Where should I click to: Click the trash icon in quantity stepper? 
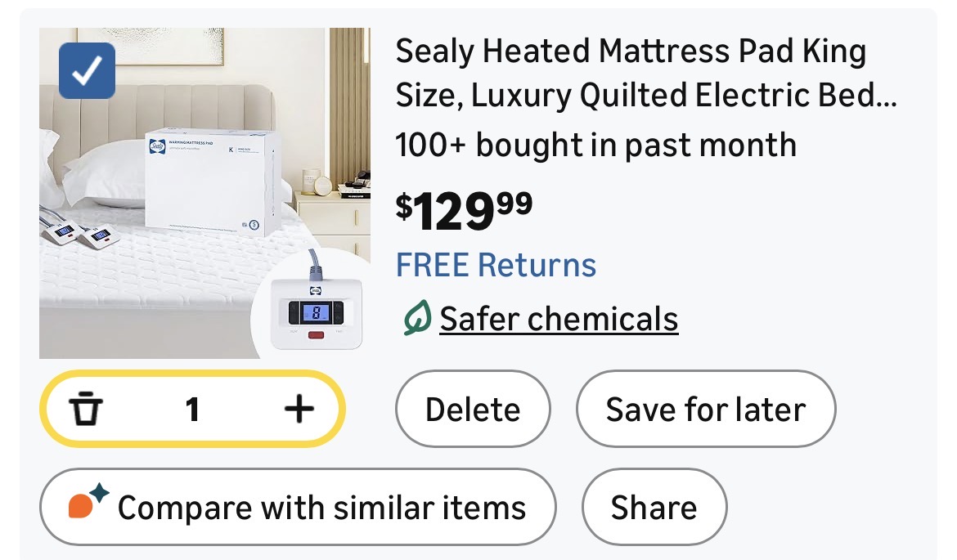(x=85, y=409)
